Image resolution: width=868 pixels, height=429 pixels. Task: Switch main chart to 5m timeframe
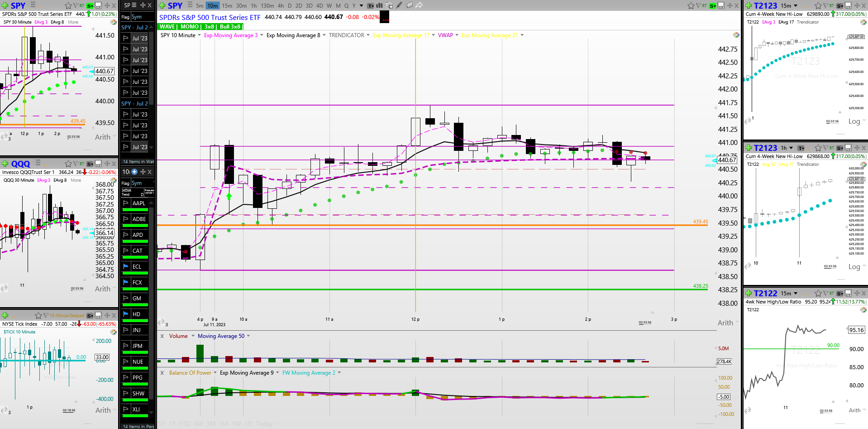point(200,5)
